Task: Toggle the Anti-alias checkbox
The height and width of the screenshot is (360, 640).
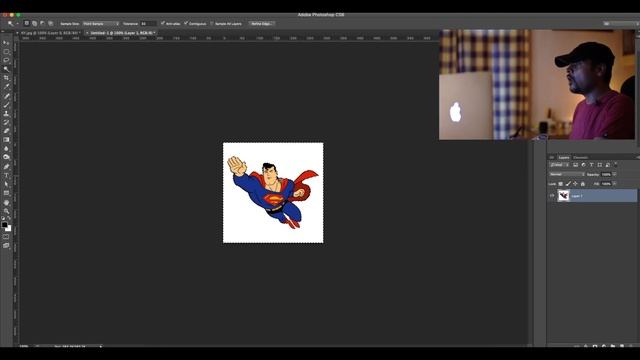Action: click(163, 23)
